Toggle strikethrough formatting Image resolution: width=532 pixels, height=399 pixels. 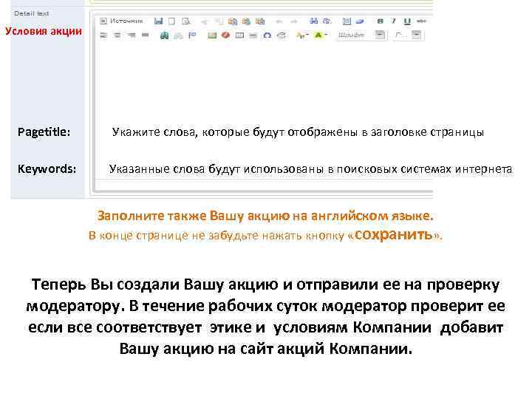click(421, 21)
